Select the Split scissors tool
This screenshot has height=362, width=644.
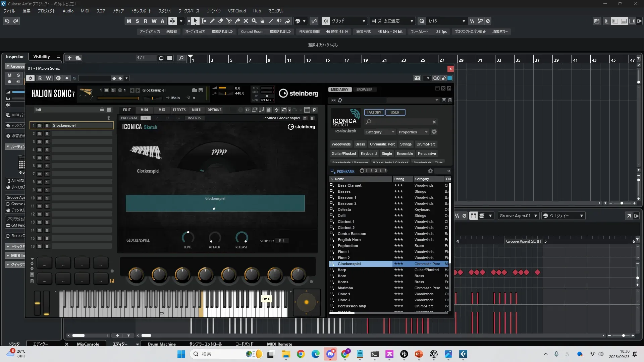(229, 21)
